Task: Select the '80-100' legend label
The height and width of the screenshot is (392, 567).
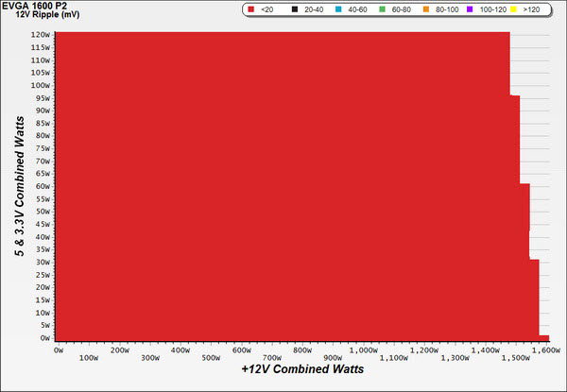Action: pos(447,9)
